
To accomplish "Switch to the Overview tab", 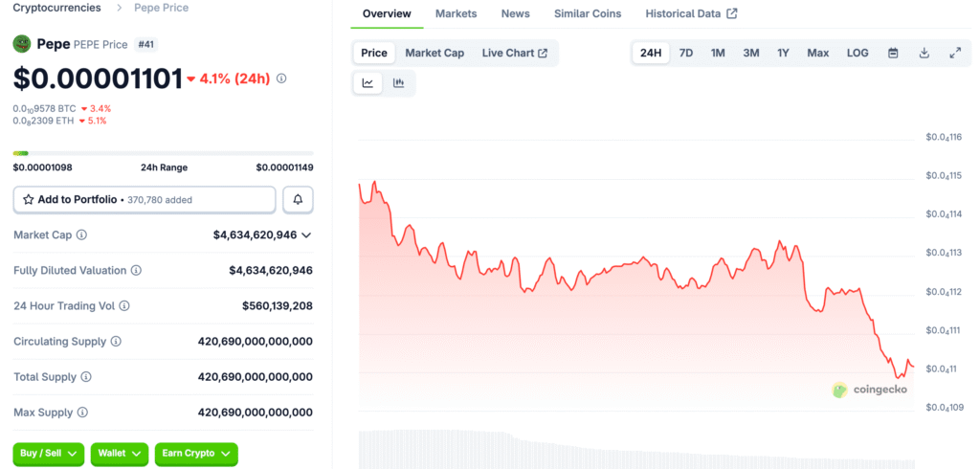I will point(387,13).
